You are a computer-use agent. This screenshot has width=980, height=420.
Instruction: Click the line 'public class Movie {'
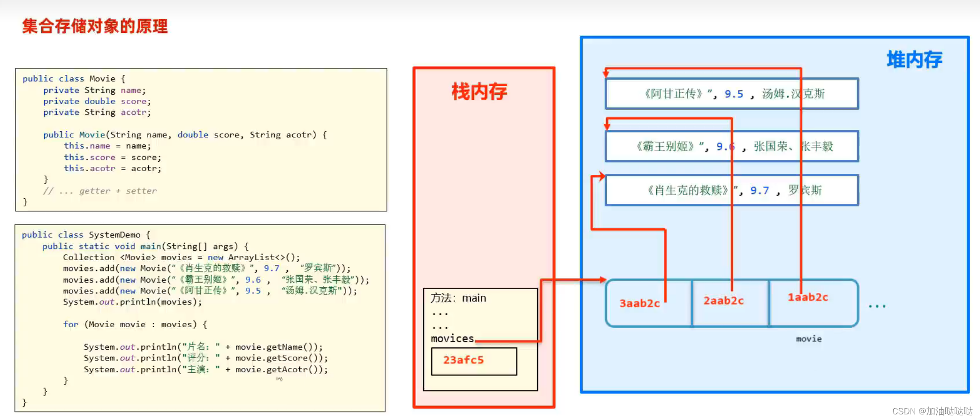pos(74,79)
